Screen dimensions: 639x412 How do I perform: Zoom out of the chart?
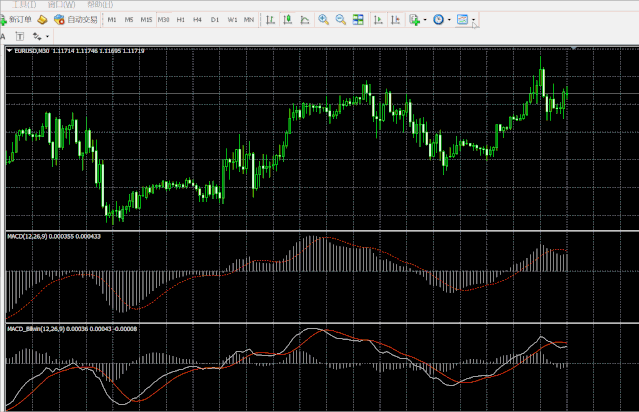pyautogui.click(x=341, y=19)
